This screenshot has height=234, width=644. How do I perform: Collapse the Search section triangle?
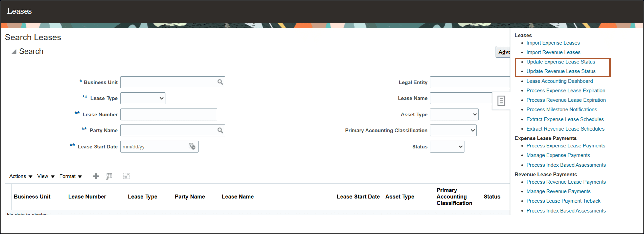14,51
